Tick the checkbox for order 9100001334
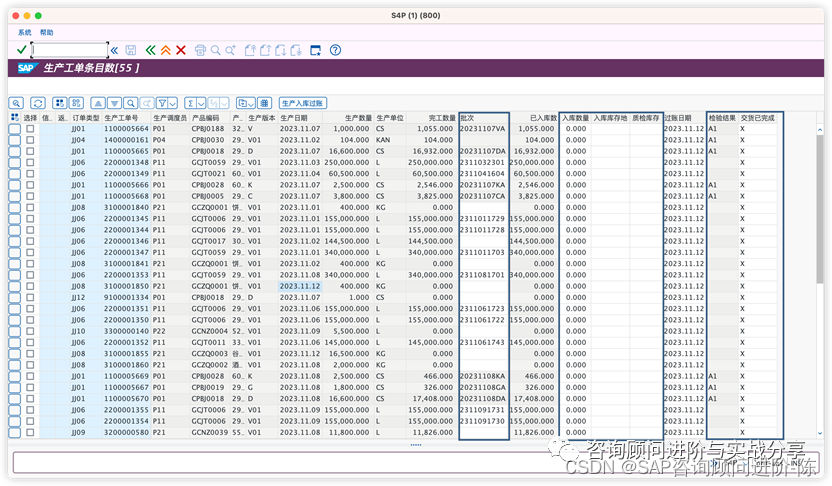The width and height of the screenshot is (832, 486). (30, 297)
